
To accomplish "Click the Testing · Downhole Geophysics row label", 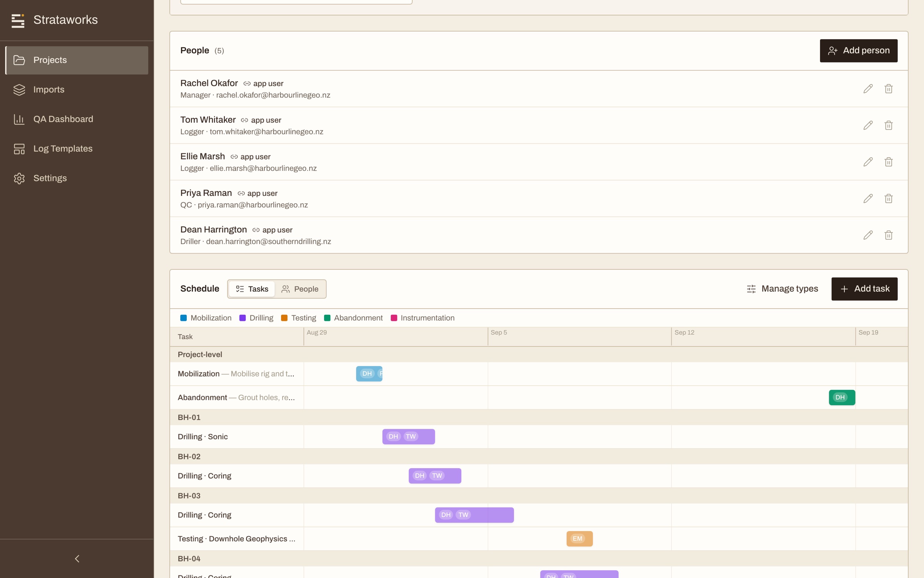I will click(236, 539).
